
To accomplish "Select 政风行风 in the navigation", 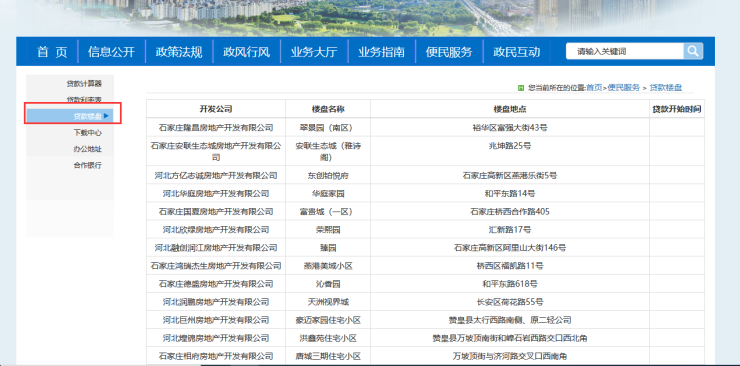I will pyautogui.click(x=246, y=52).
